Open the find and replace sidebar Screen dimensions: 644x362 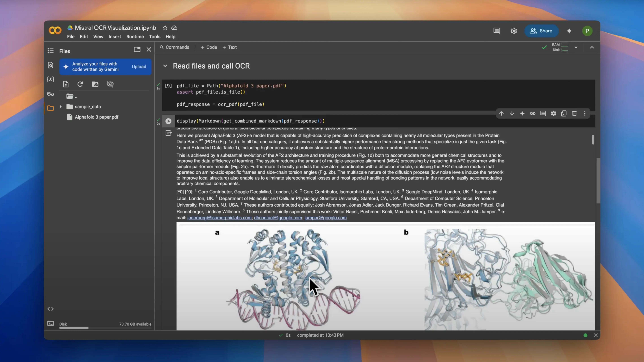tap(50, 65)
